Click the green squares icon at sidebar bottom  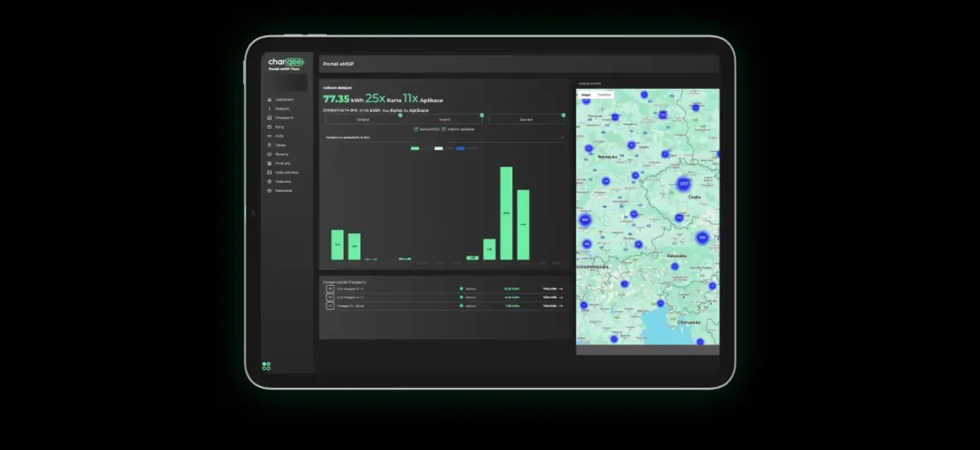click(x=266, y=366)
